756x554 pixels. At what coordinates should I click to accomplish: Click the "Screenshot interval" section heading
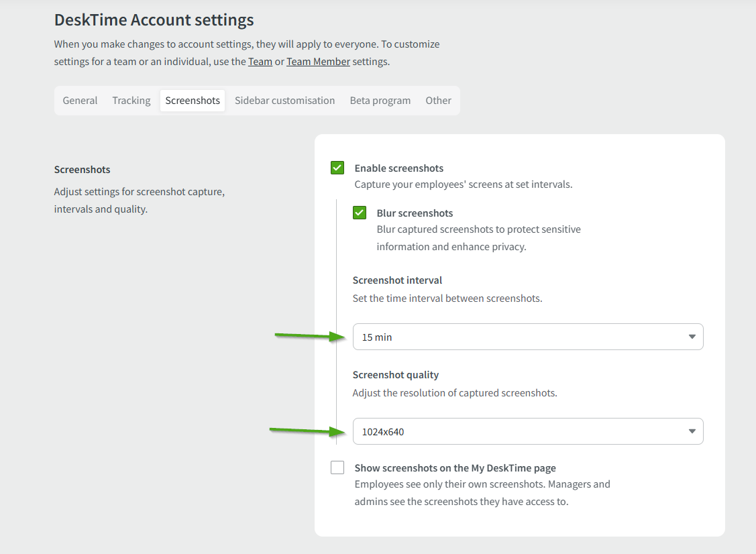click(x=397, y=280)
